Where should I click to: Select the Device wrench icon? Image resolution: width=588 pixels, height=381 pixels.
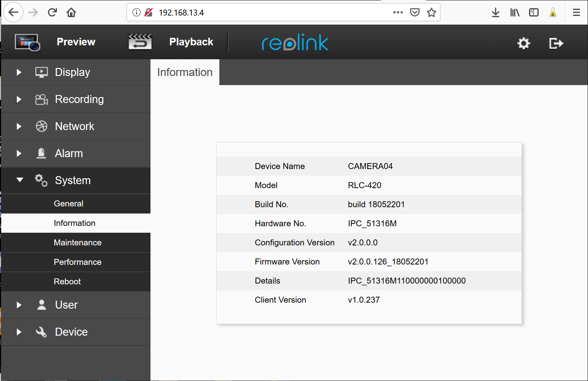(41, 332)
